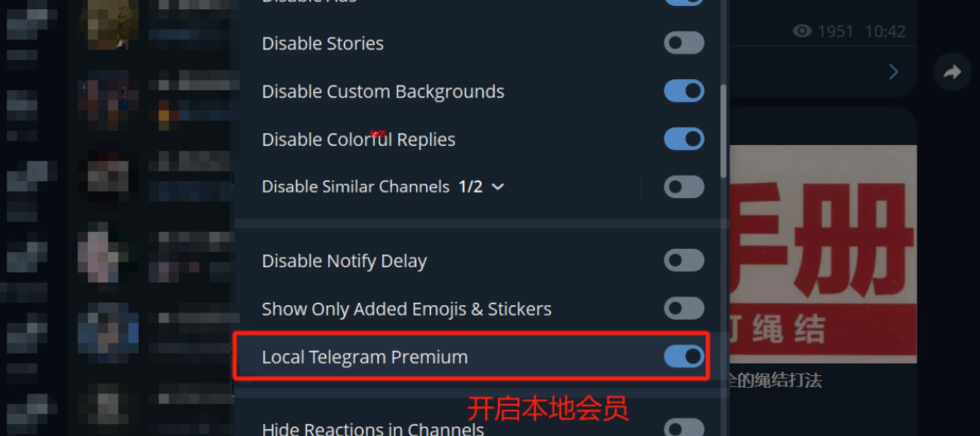Click the settings panel vertical scrollbar
Screen dimensions: 980x436
[x=723, y=131]
